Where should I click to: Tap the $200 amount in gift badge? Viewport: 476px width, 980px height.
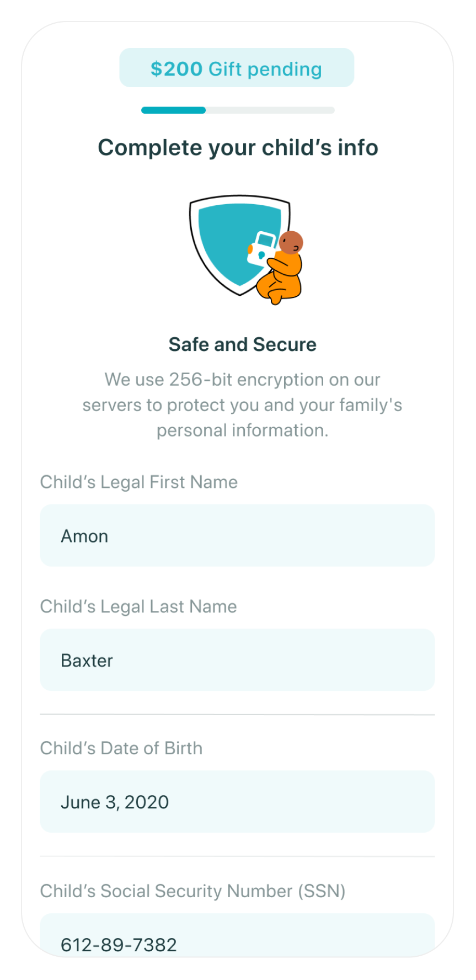(x=177, y=69)
